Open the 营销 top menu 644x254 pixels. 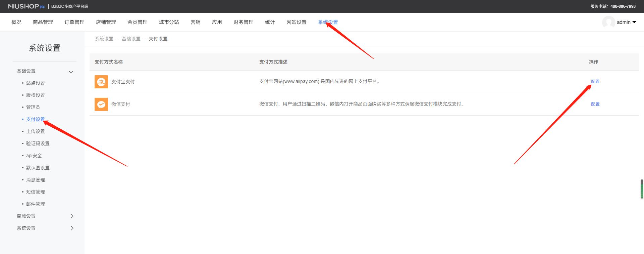(x=196, y=22)
